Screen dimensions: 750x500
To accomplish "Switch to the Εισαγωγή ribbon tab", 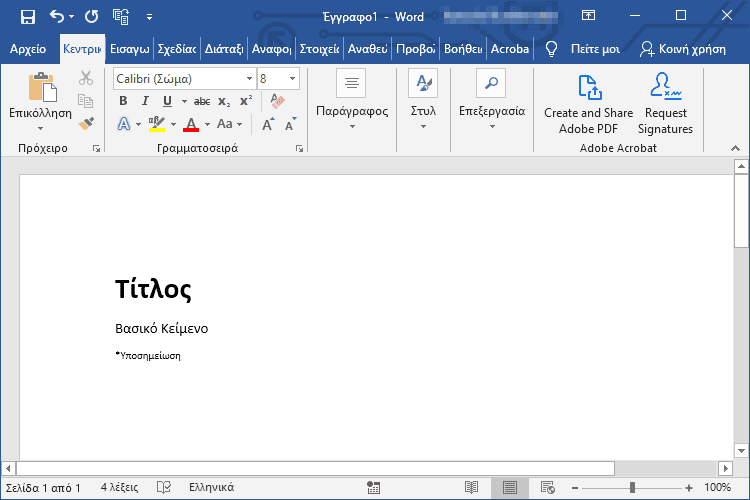I will coord(129,48).
